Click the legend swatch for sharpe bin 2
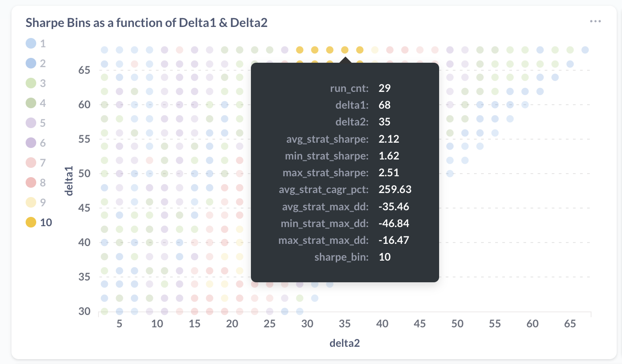This screenshot has width=622, height=364. [x=30, y=63]
